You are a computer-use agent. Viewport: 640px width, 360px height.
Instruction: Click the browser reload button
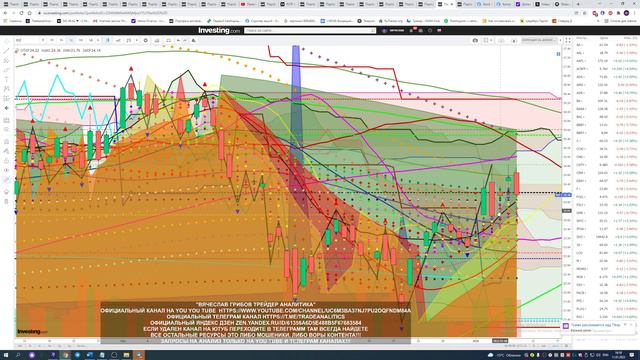[22, 13]
